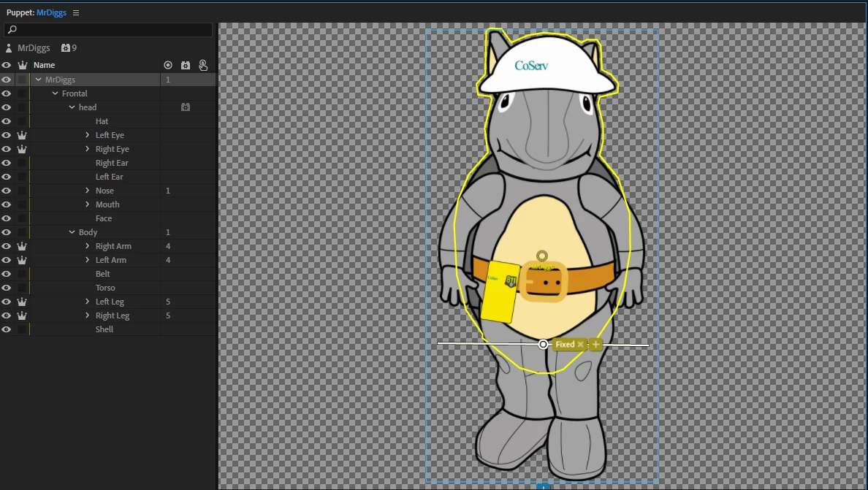Screen dimensions: 868x490
Task: Click the behavior icon on head row
Action: click(x=186, y=107)
